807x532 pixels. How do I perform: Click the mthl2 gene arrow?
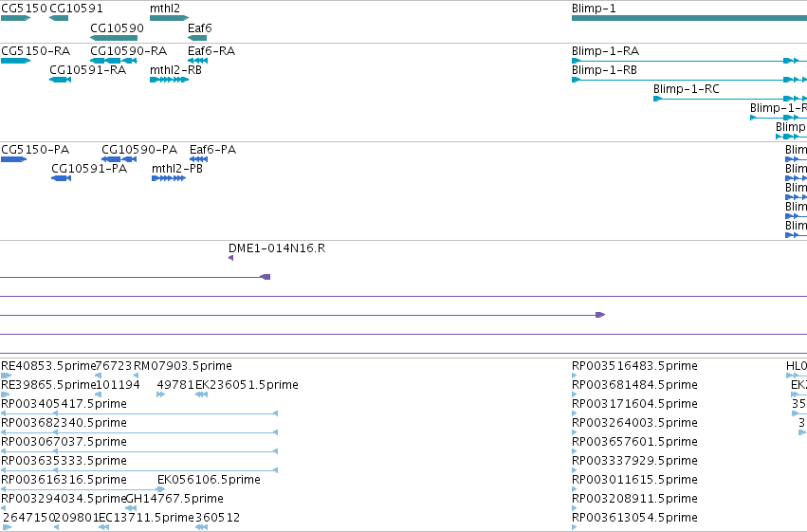[x=170, y=18]
